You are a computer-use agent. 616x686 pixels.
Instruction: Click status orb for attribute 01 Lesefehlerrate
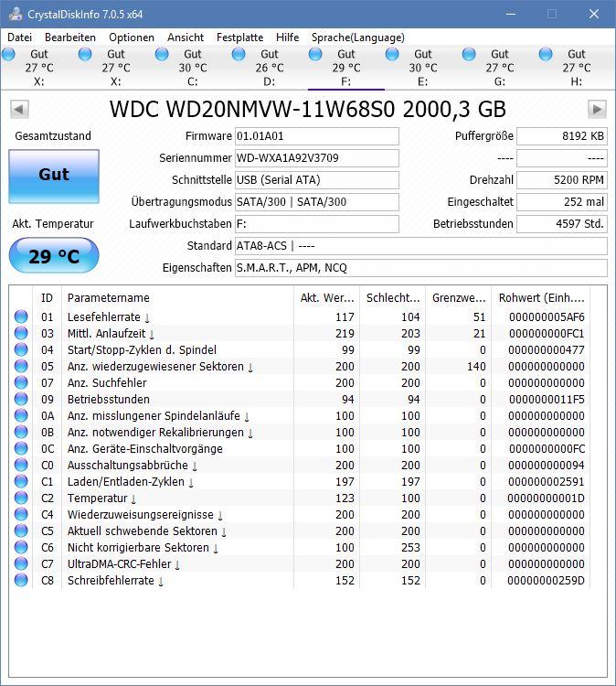pos(21,316)
